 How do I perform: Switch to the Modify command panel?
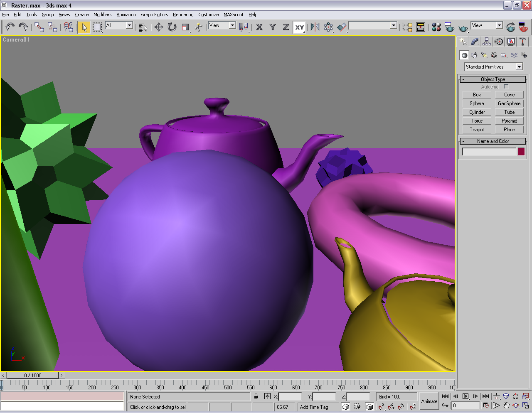(475, 42)
